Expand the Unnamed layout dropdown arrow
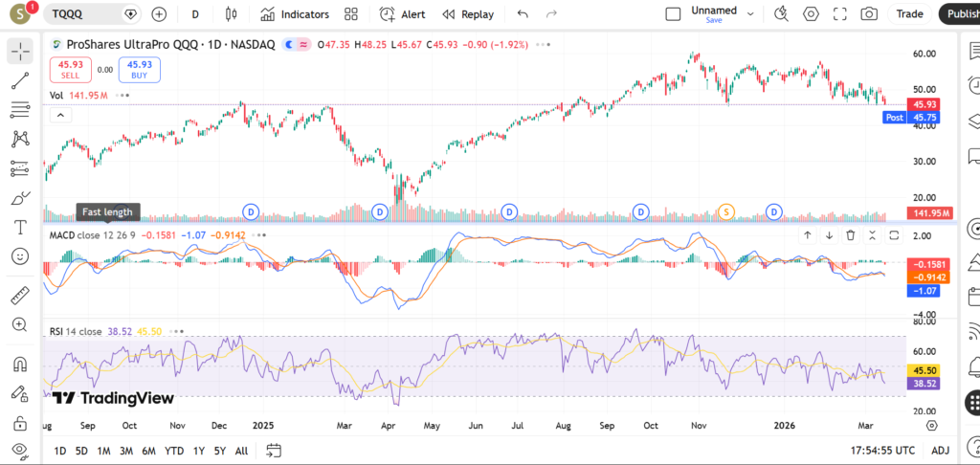This screenshot has width=980, height=465. (750, 14)
